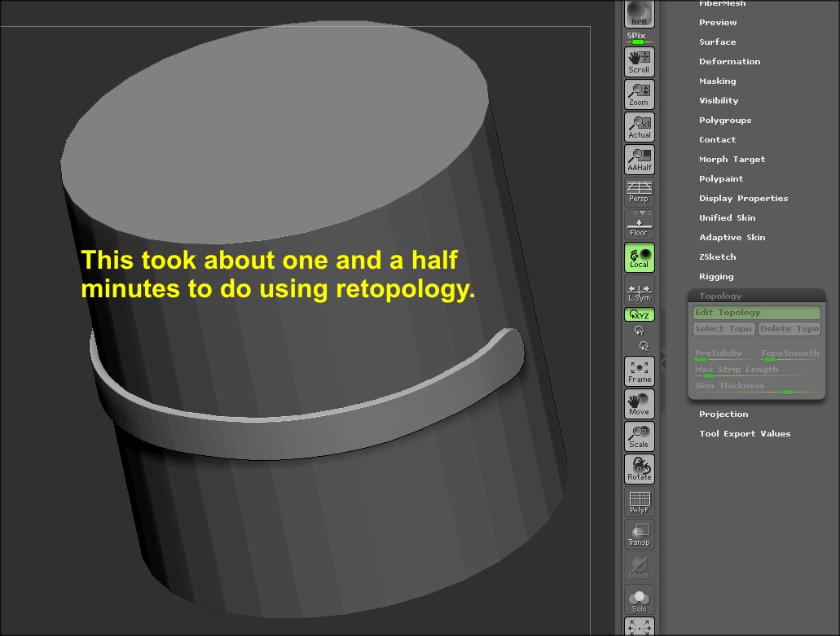Select the Scale view tool

point(639,436)
